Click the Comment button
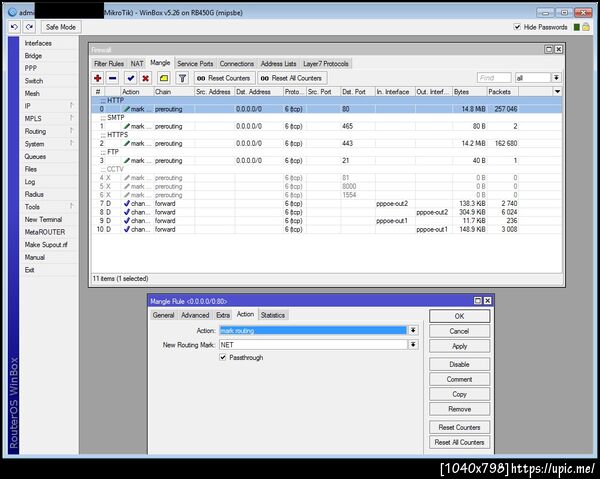The image size is (600, 479). tap(459, 379)
